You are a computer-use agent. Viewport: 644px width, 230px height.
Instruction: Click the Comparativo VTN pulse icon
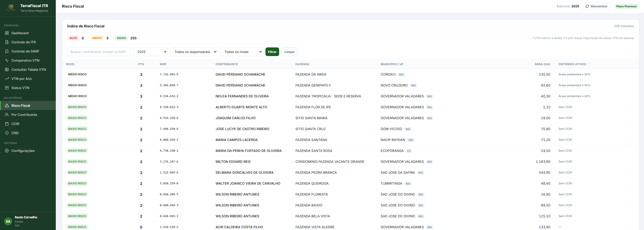7,60
